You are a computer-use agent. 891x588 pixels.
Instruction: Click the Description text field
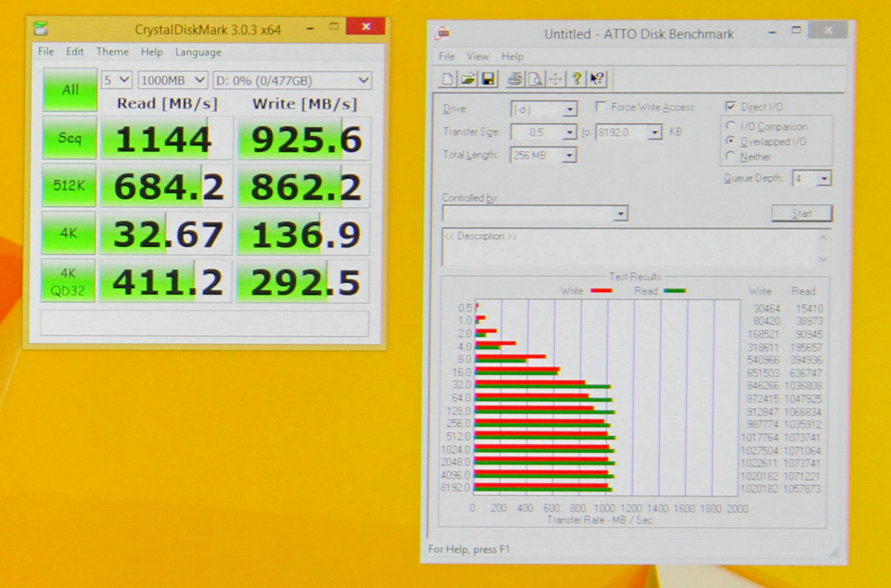point(629,247)
